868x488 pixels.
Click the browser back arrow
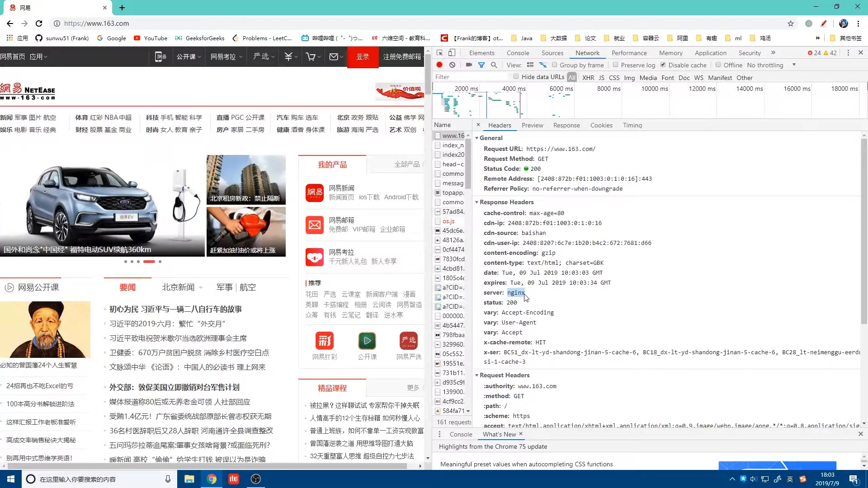pyautogui.click(x=10, y=23)
